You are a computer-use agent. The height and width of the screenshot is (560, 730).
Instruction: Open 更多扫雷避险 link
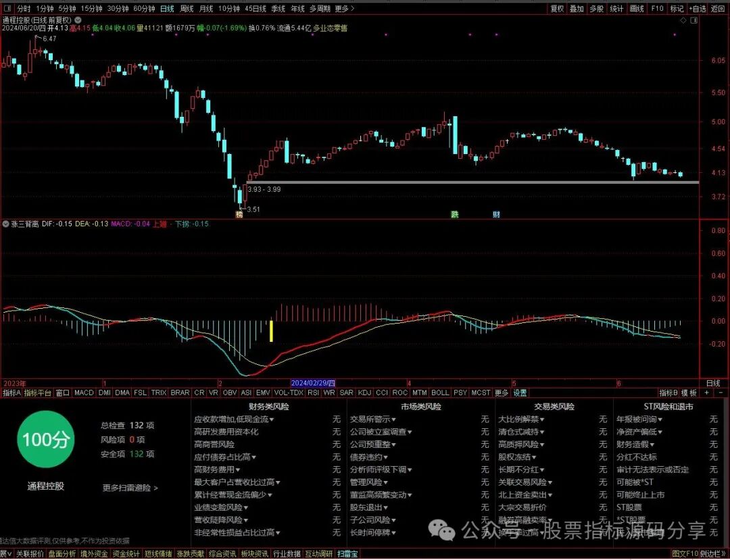pos(130,488)
